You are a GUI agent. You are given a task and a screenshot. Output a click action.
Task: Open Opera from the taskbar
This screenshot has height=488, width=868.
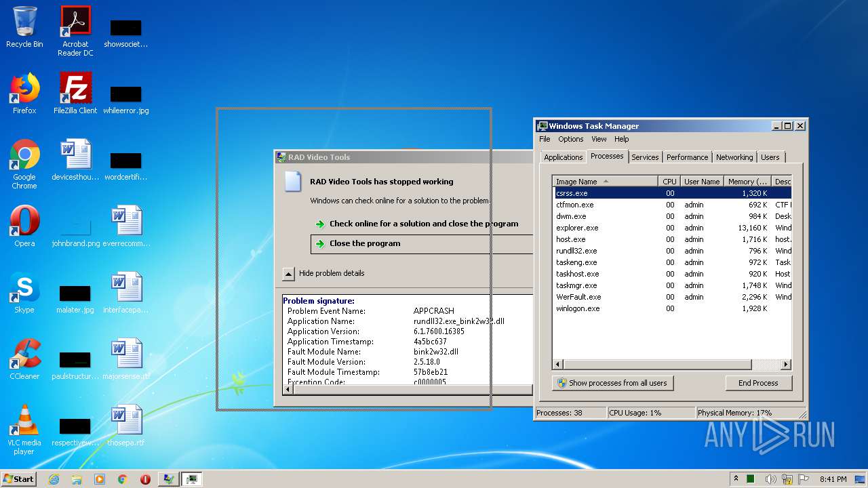(x=145, y=479)
